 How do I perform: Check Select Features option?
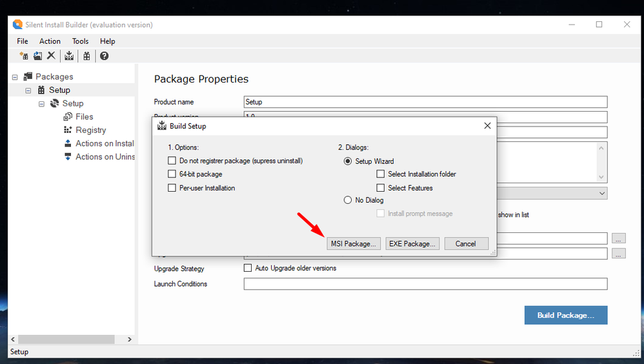[381, 188]
